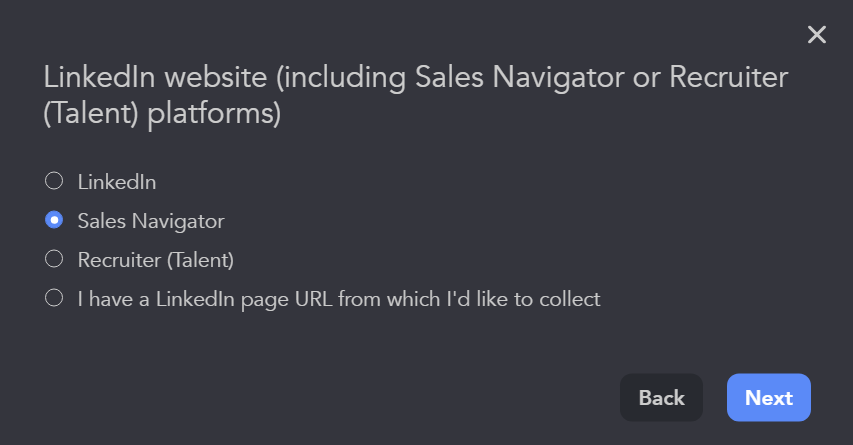The height and width of the screenshot is (445, 853).
Task: Select the LinkedIn radio button
Action: 54,181
